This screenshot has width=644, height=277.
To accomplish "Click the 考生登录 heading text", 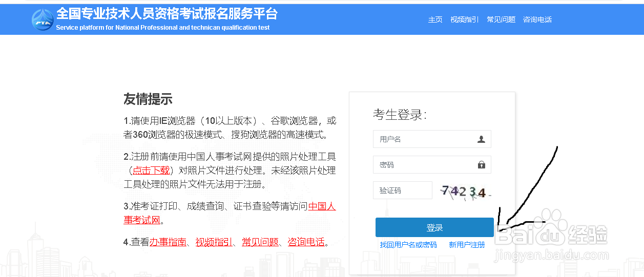I will 400,115.
